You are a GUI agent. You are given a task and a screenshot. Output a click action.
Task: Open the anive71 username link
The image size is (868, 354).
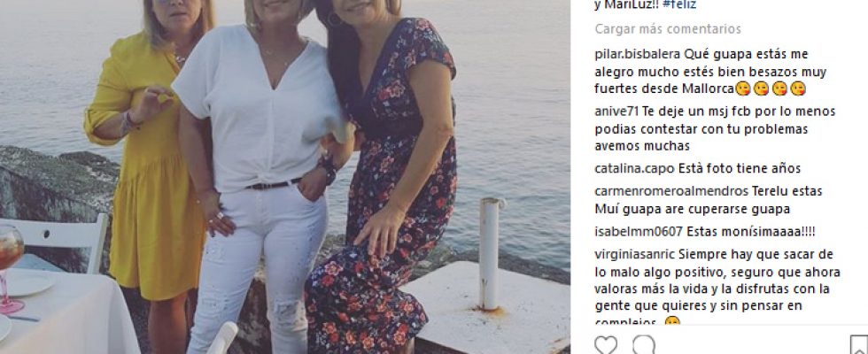coord(616,112)
